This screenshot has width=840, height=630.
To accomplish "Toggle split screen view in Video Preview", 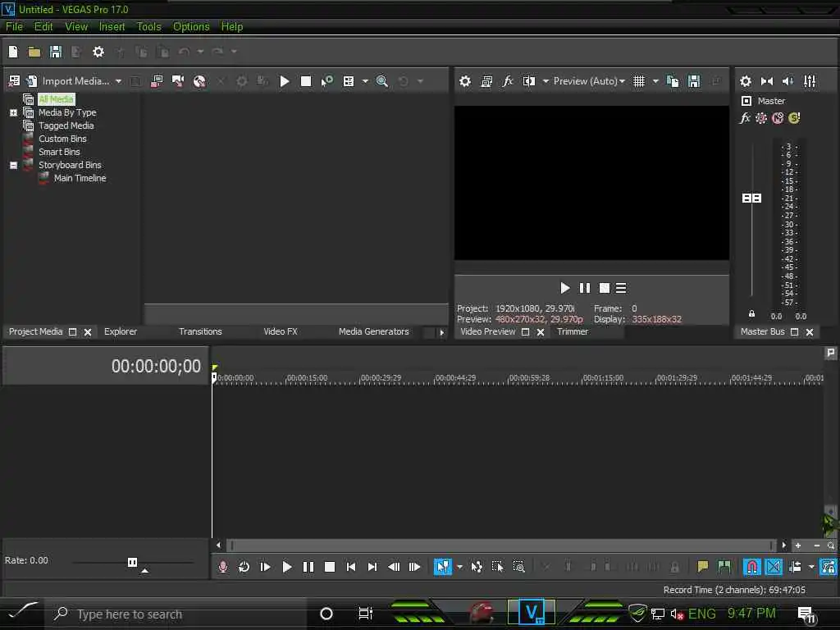I will click(x=529, y=81).
